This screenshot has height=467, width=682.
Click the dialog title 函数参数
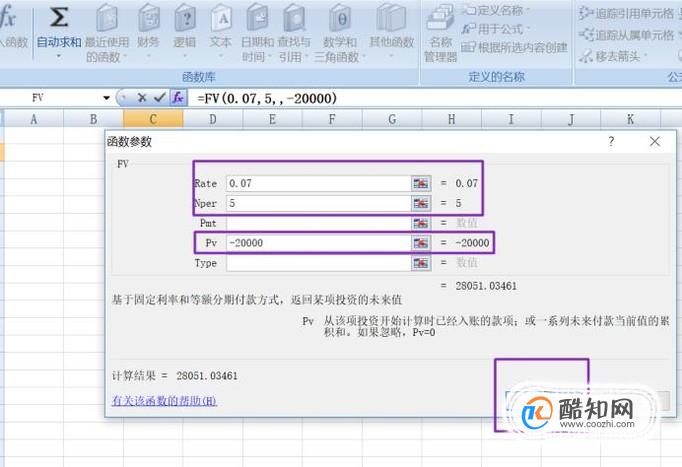129,141
